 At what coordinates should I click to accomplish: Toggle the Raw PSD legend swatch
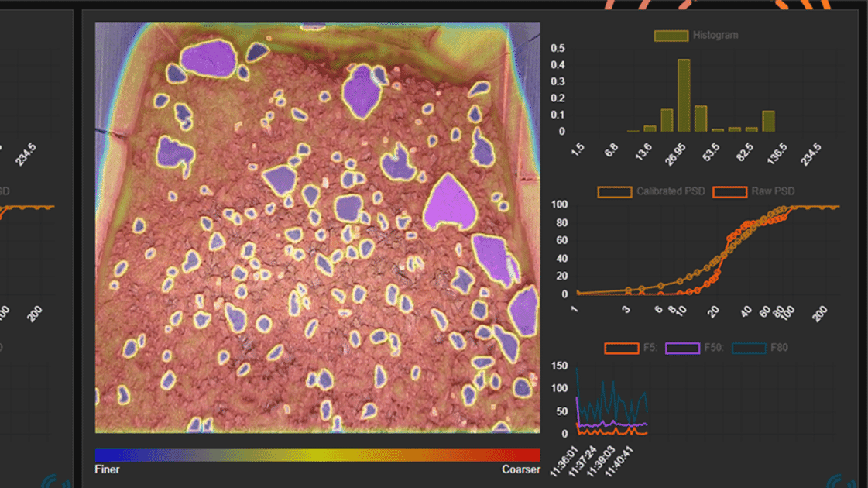[729, 191]
